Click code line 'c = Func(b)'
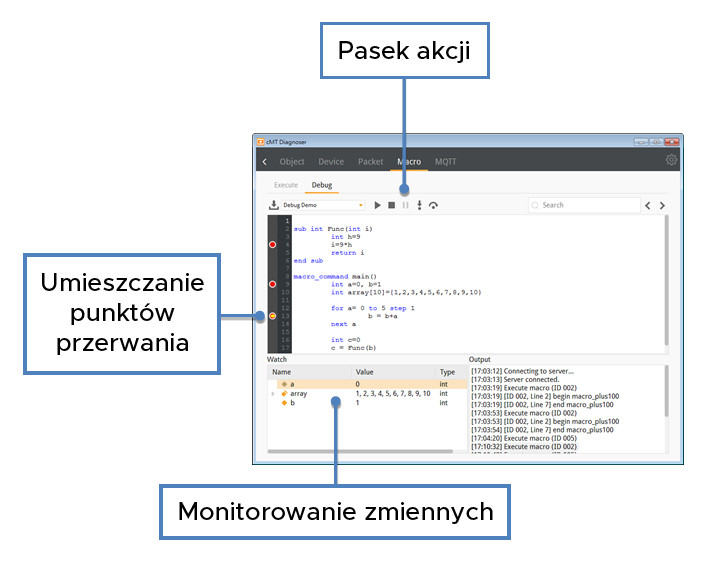The image size is (717, 566). click(353, 348)
